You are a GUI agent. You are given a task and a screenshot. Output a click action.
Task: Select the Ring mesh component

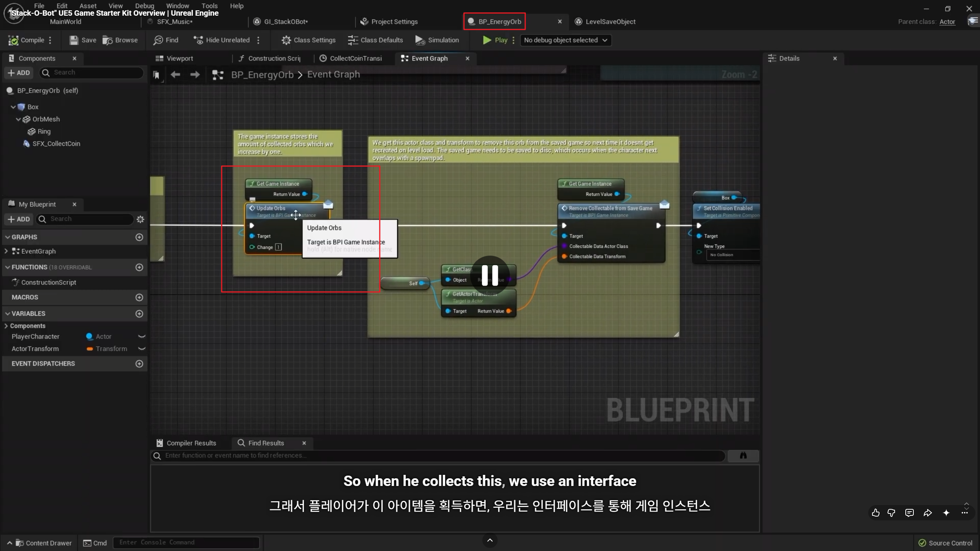point(39,132)
